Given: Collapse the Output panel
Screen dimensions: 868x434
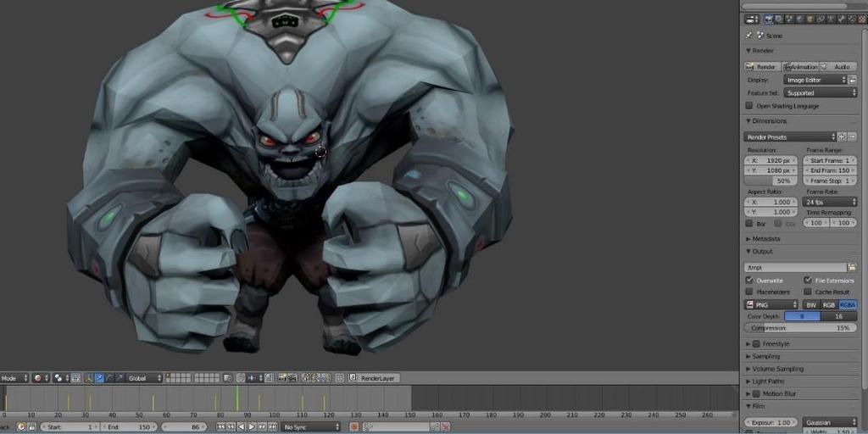Looking at the screenshot, I should pyautogui.click(x=762, y=251).
